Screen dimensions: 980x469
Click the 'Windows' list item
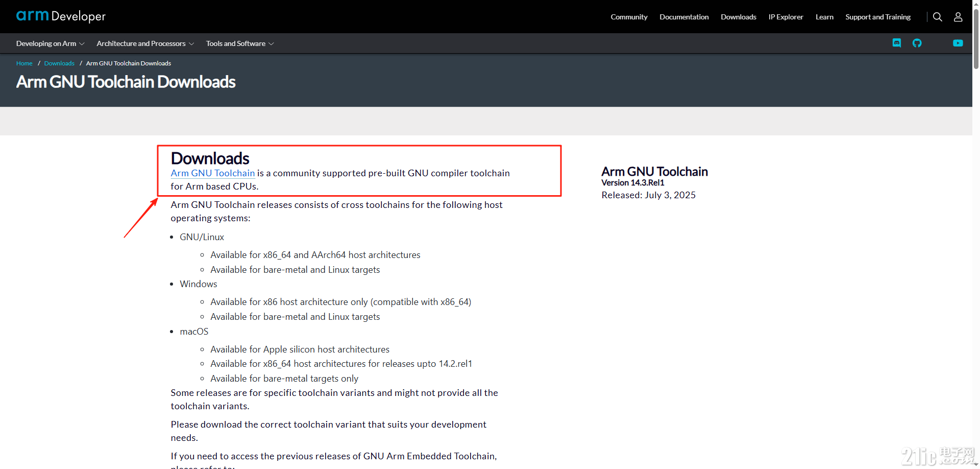click(199, 284)
